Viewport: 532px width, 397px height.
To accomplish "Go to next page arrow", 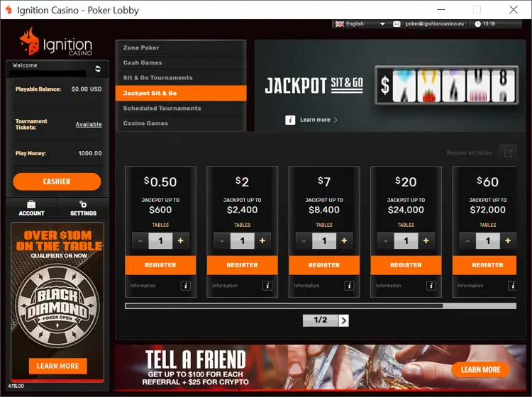I will coord(343,320).
